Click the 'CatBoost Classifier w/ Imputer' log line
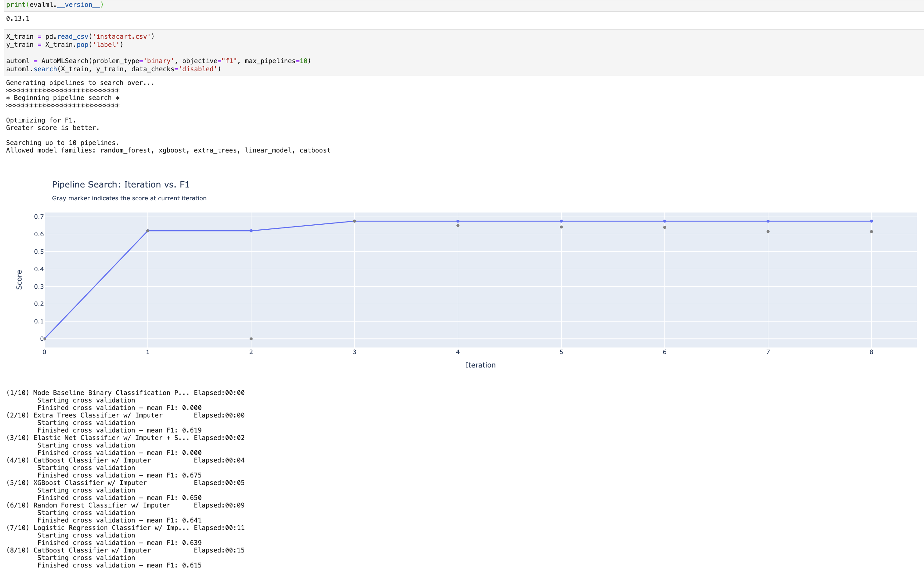This screenshot has width=924, height=570. coord(92,460)
